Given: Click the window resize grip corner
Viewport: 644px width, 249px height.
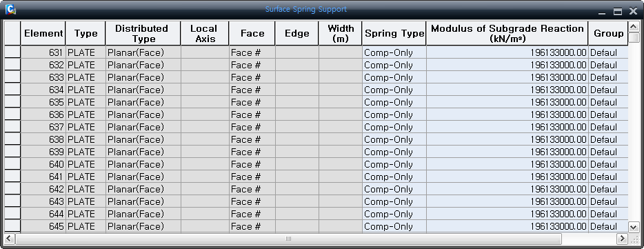Looking at the screenshot, I should pyautogui.click(x=634, y=239).
